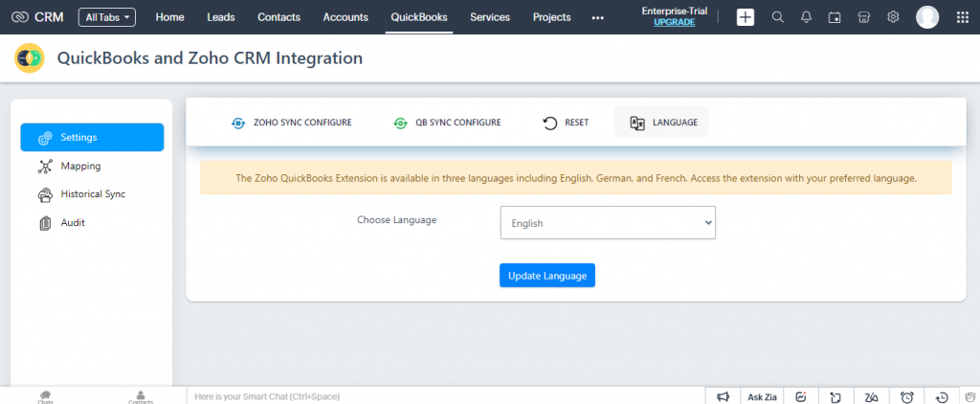Click the Enterprise-Trial label
Image resolution: width=980 pixels, height=404 pixels.
click(675, 11)
